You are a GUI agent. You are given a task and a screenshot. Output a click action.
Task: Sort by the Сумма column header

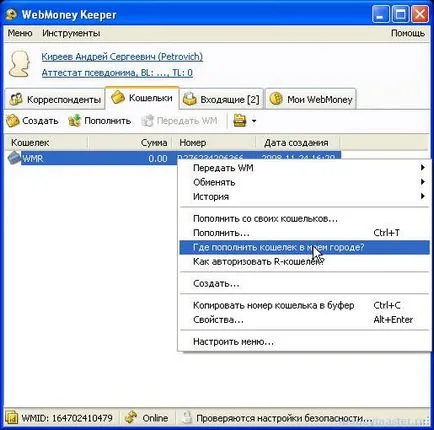point(130,143)
